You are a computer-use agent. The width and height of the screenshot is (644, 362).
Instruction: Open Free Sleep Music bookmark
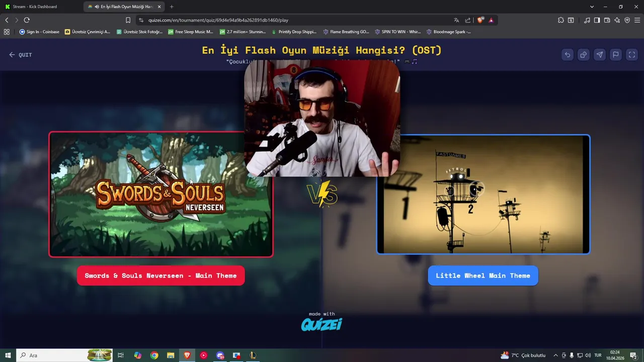191,32
